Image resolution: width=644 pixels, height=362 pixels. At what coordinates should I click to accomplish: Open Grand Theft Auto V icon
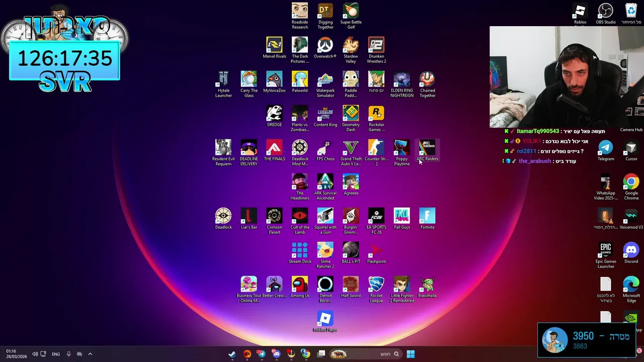(x=351, y=153)
